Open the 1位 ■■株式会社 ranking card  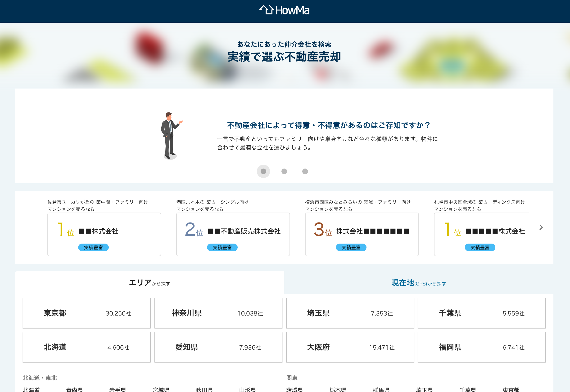point(104,234)
